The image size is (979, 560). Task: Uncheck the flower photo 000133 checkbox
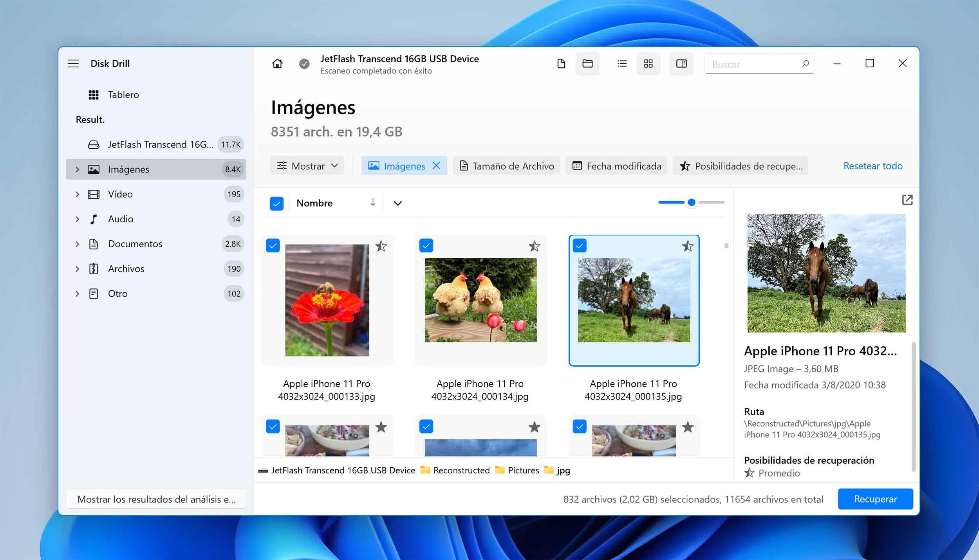pos(273,246)
